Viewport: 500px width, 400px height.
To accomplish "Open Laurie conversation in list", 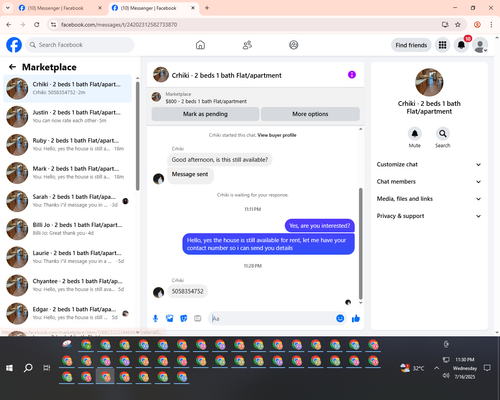I will [68, 257].
